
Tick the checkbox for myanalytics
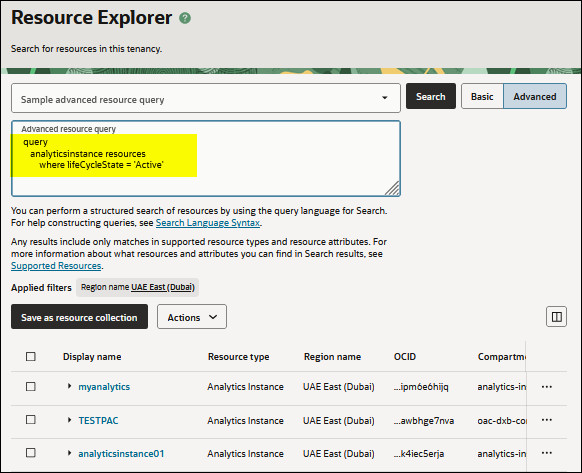31,386
